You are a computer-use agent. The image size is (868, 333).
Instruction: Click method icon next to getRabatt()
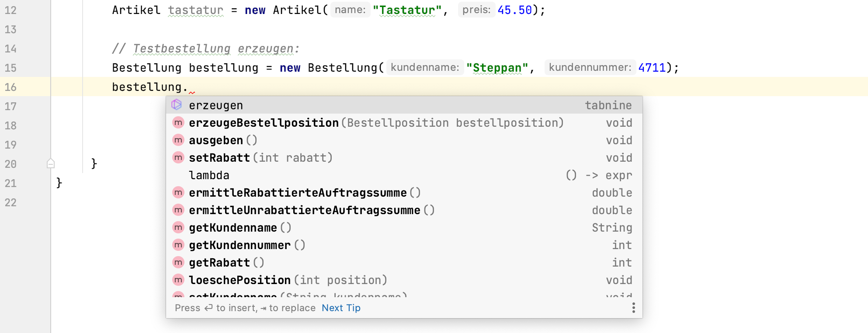coord(178,263)
